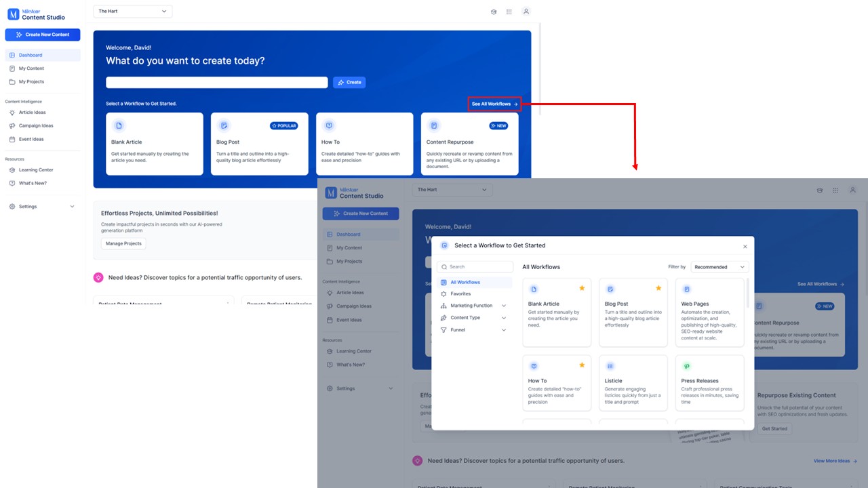The height and width of the screenshot is (488, 868).
Task: Expand the Marketing Function chevron in dialog
Action: pyautogui.click(x=503, y=306)
